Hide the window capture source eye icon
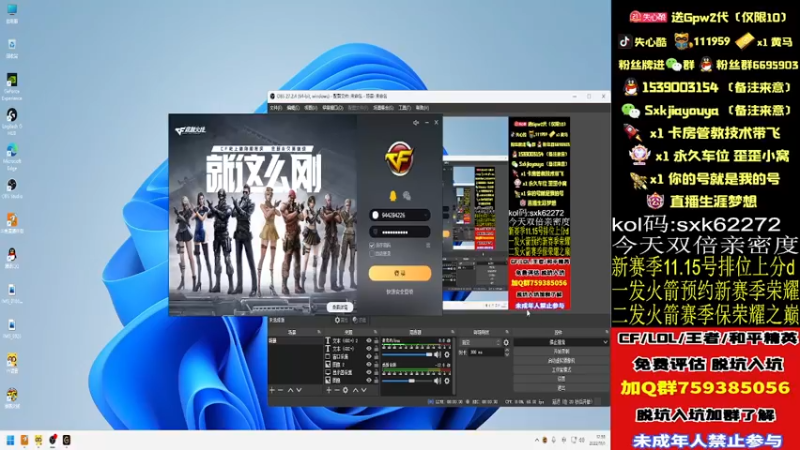The image size is (800, 450). point(369,357)
